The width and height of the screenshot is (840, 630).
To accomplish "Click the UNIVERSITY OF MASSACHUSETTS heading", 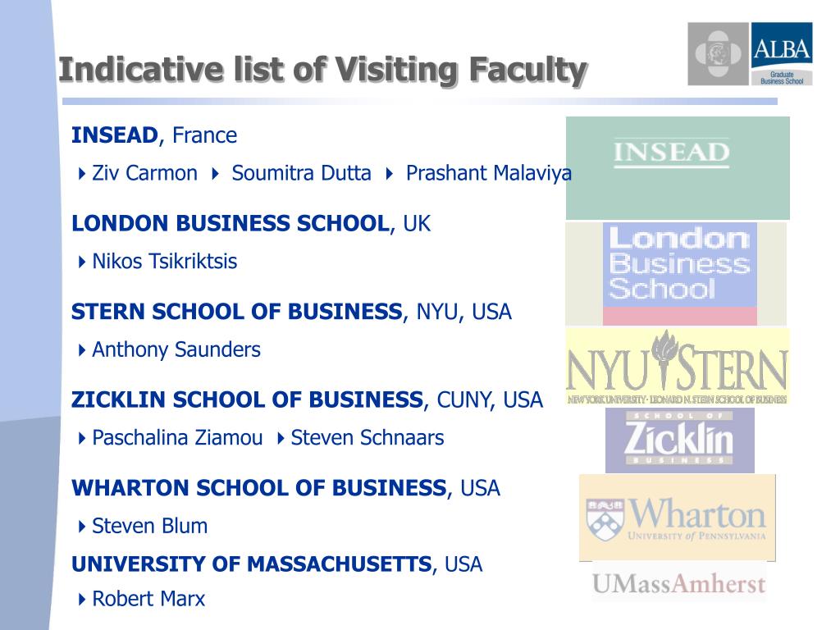I will coord(251,564).
